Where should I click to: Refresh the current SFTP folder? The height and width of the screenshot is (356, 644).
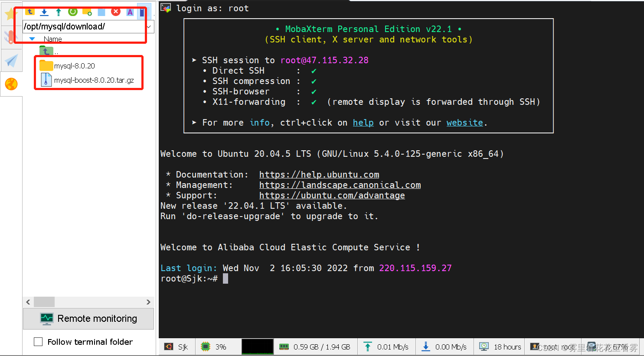73,12
